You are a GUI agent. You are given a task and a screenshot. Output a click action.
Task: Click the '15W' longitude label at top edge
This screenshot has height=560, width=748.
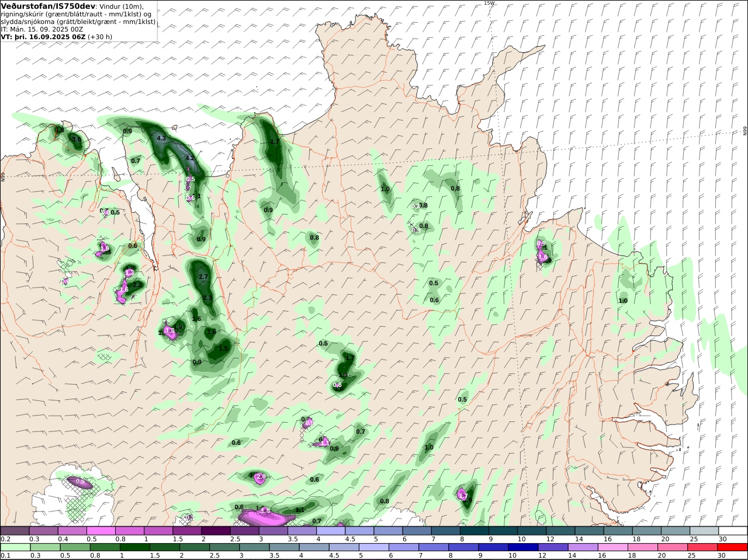tap(489, 3)
